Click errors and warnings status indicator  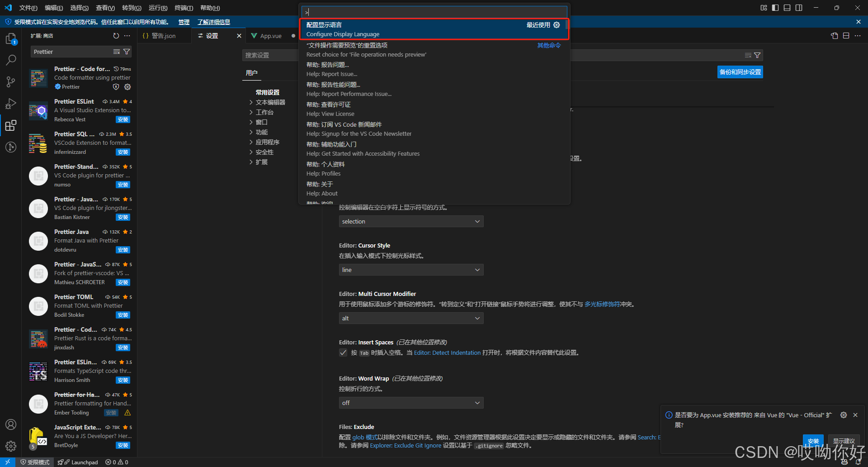click(x=117, y=462)
